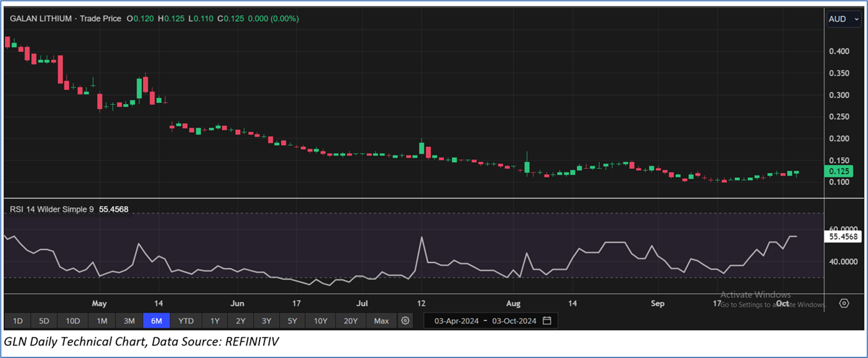Image resolution: width=868 pixels, height=358 pixels.
Task: Expand the AUD currency dropdown
Action: click(844, 19)
